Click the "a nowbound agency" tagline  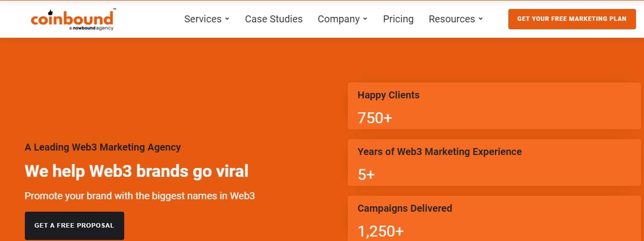91,28
